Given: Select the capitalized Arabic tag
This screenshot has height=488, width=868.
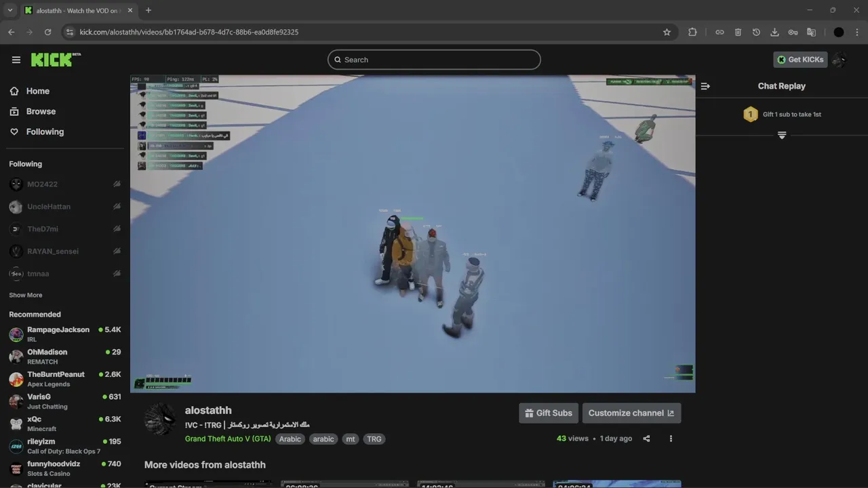Looking at the screenshot, I should click(290, 439).
